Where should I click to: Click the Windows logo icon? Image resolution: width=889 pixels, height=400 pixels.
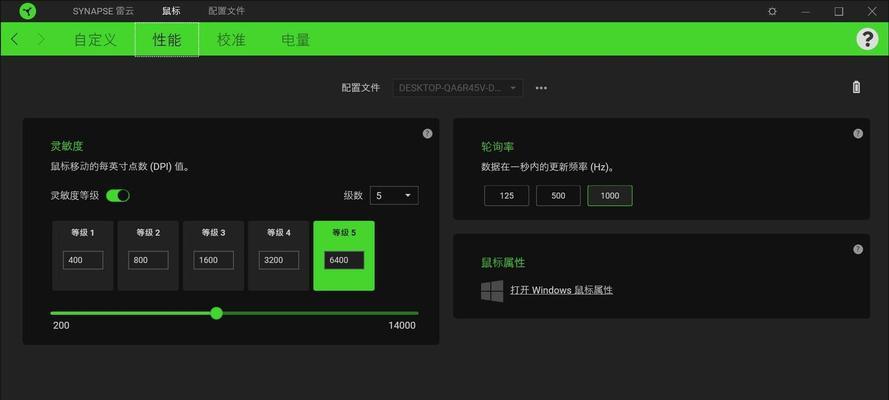click(x=492, y=290)
